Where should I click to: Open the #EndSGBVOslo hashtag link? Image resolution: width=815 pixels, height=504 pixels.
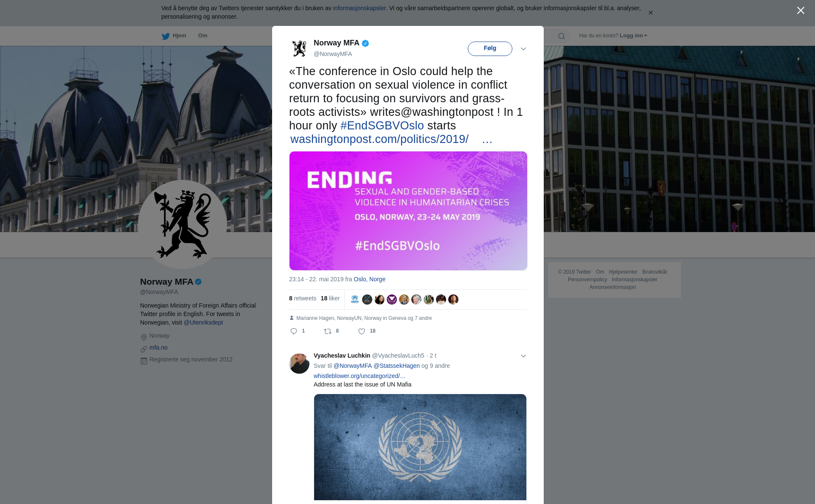coord(382,126)
